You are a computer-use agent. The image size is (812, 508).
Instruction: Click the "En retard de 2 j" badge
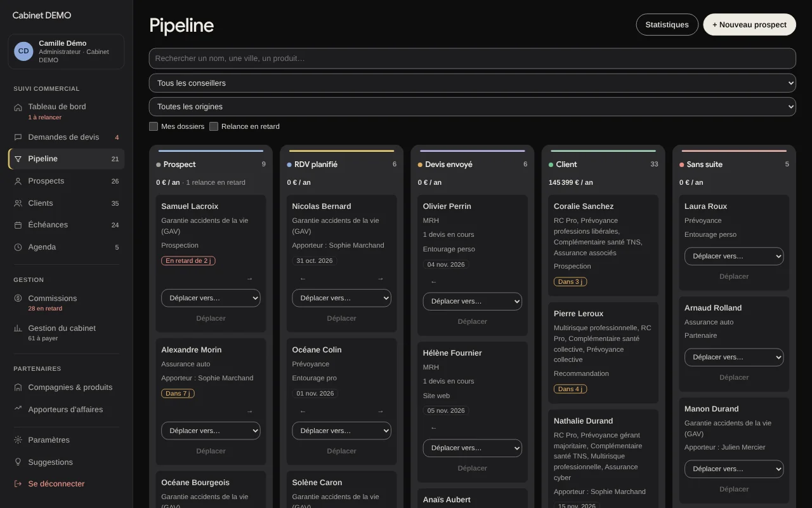[x=188, y=261]
